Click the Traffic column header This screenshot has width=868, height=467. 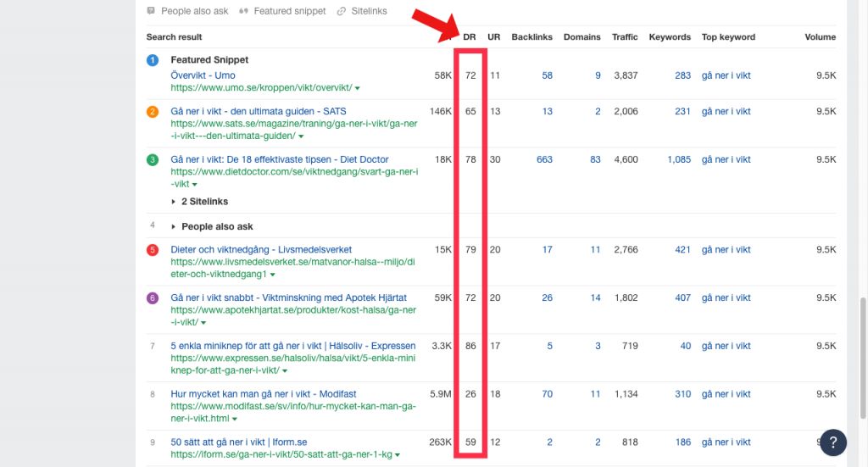(x=625, y=37)
